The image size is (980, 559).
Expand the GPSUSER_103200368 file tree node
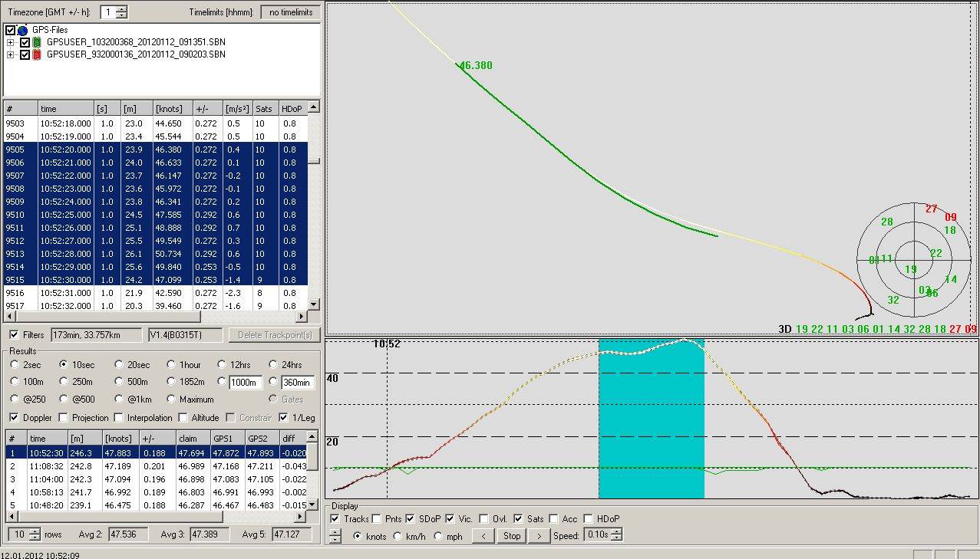pos(11,42)
